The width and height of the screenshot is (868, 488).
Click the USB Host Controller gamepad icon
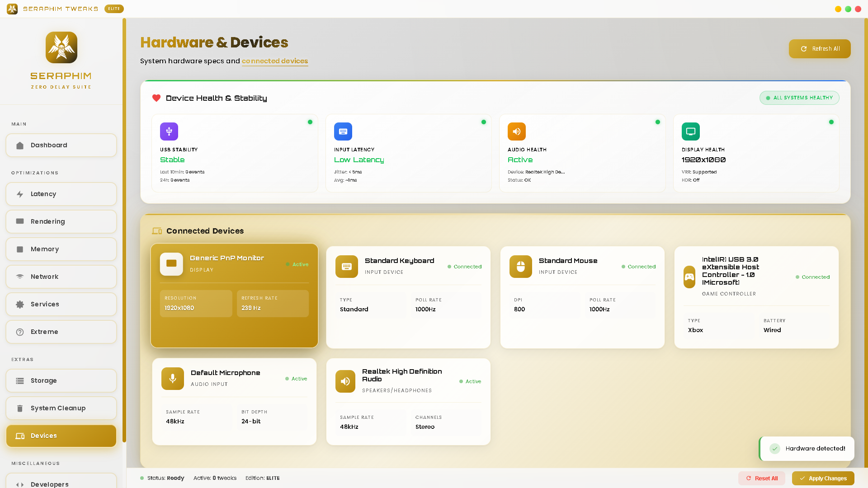click(x=689, y=277)
